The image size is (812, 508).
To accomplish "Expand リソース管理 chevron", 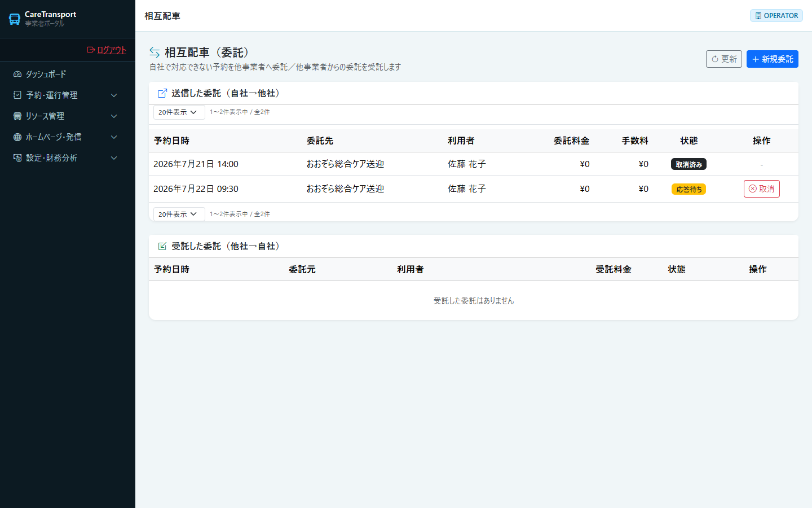I will (x=114, y=116).
